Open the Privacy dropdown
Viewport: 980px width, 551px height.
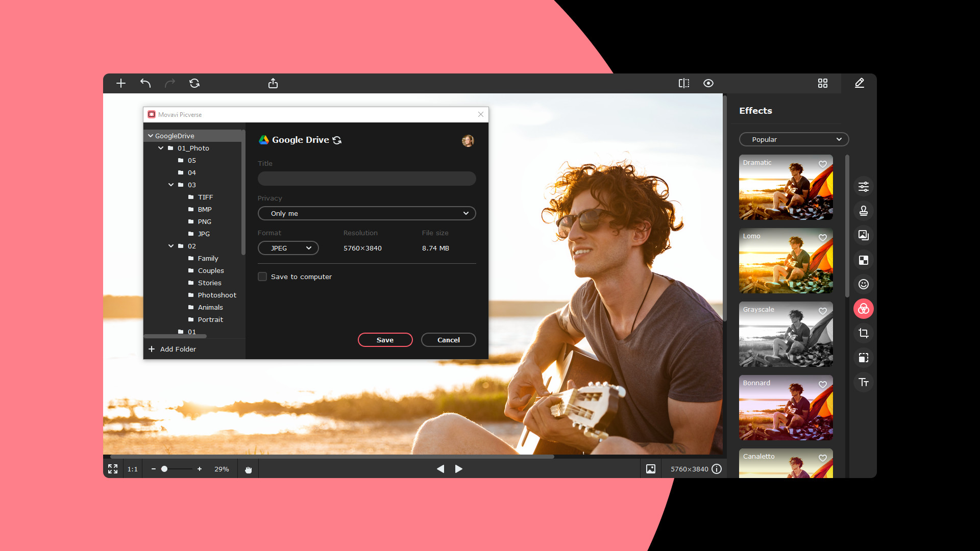[x=366, y=213]
